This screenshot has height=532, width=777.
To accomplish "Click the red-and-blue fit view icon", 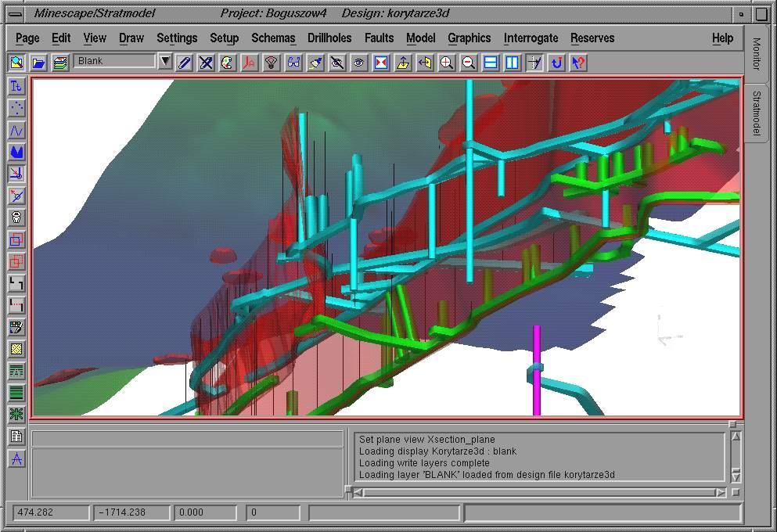I will pos(380,63).
